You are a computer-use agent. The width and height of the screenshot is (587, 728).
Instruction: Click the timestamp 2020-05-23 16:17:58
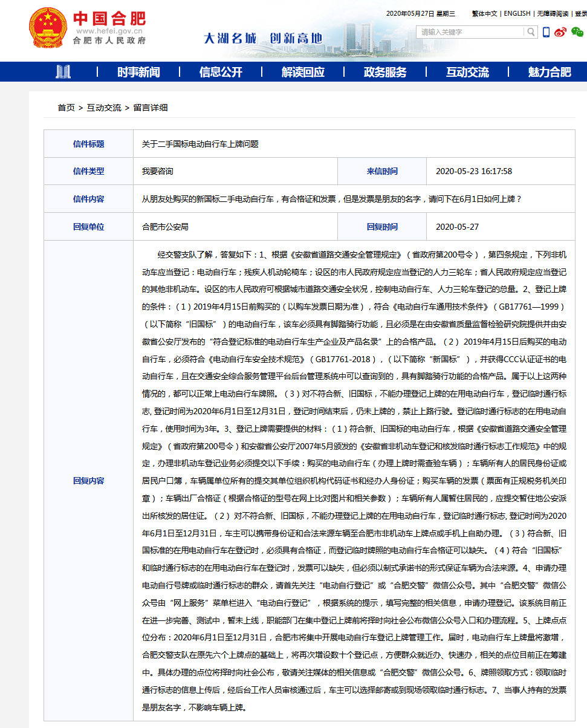(x=474, y=171)
